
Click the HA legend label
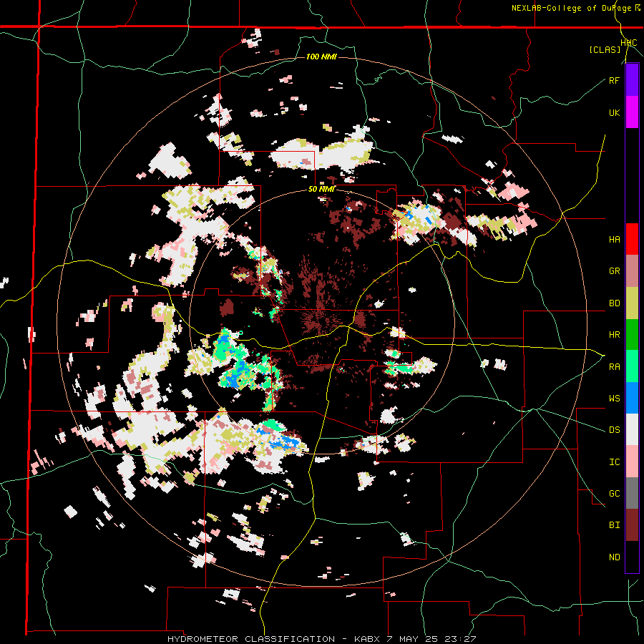614,240
